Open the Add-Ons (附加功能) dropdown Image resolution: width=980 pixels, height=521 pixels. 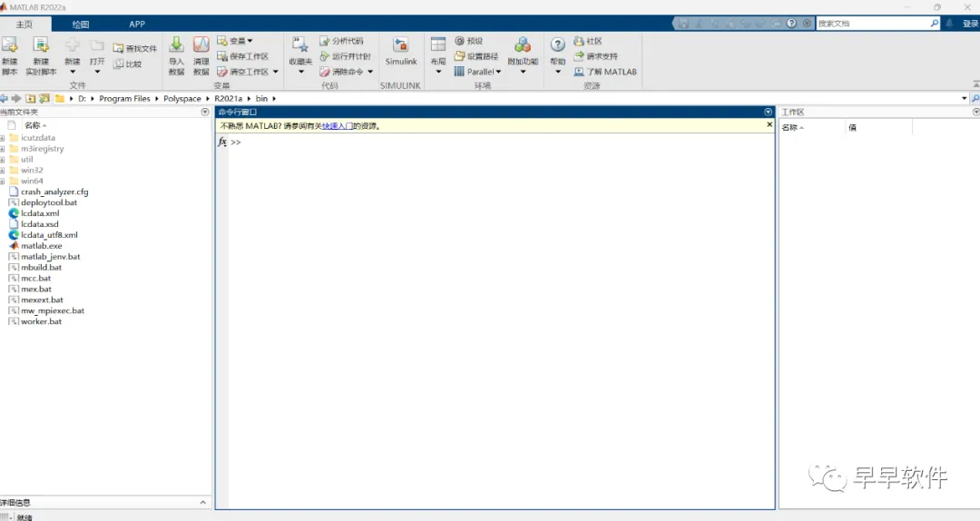coord(524,72)
